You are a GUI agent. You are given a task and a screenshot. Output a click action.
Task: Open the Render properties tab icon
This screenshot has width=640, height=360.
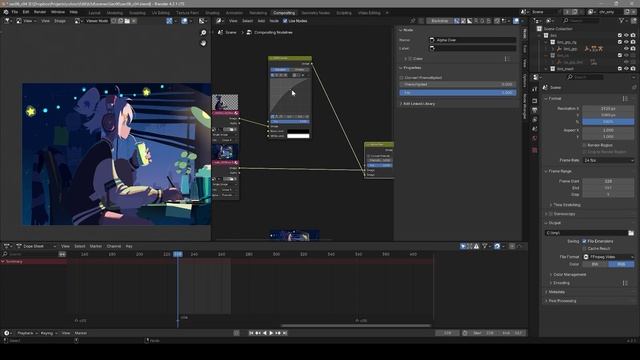pyautogui.click(x=535, y=101)
